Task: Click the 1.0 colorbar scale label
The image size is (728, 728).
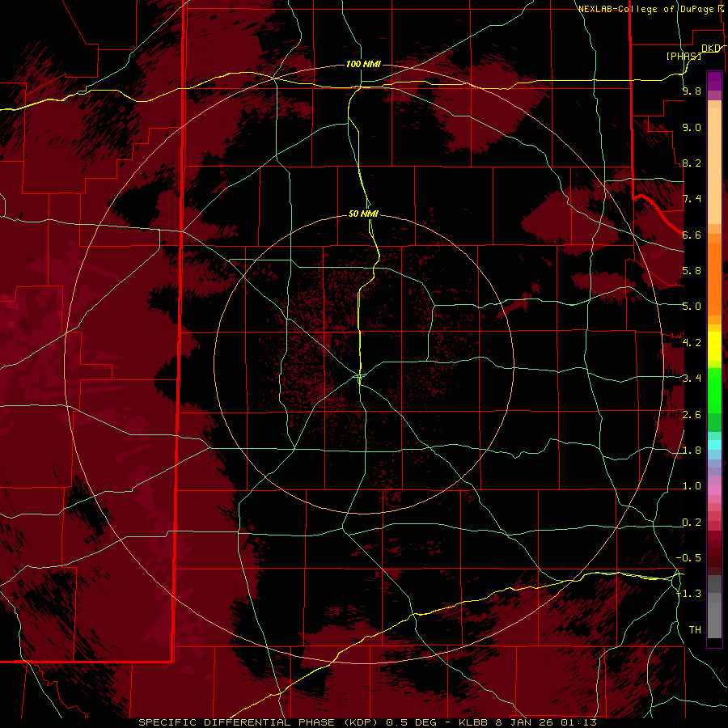Action: pos(692,486)
